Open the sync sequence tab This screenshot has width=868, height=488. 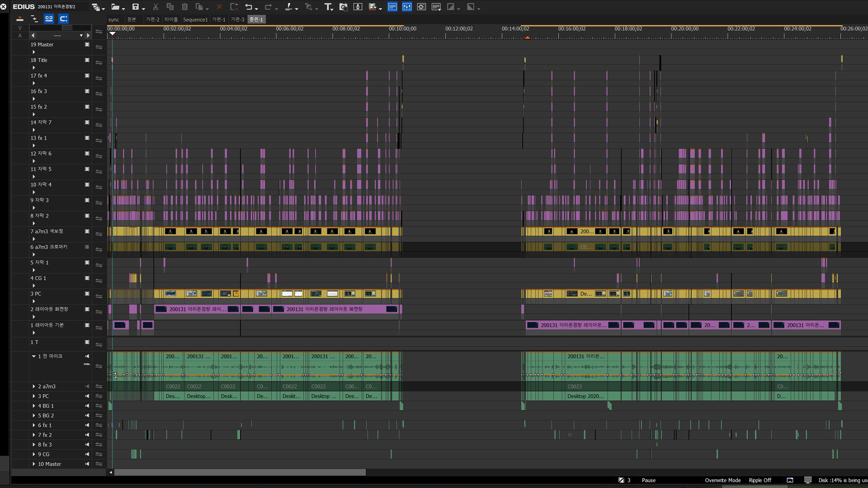pyautogui.click(x=114, y=19)
